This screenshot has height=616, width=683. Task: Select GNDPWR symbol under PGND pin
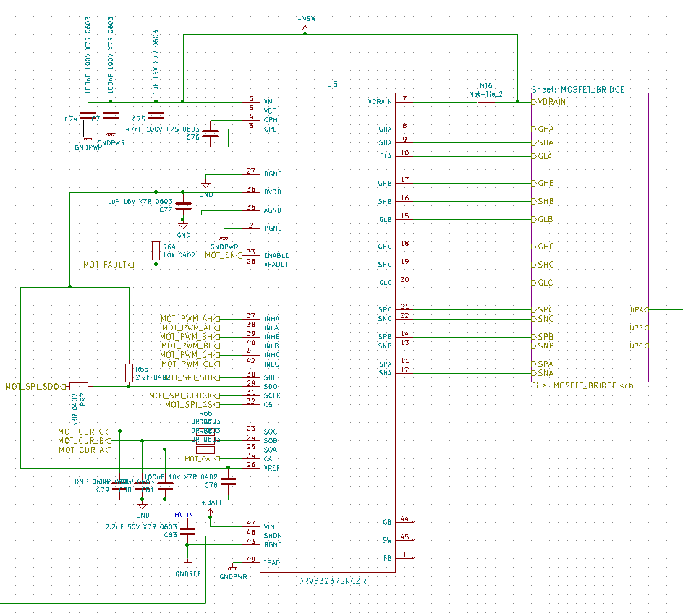tap(224, 238)
